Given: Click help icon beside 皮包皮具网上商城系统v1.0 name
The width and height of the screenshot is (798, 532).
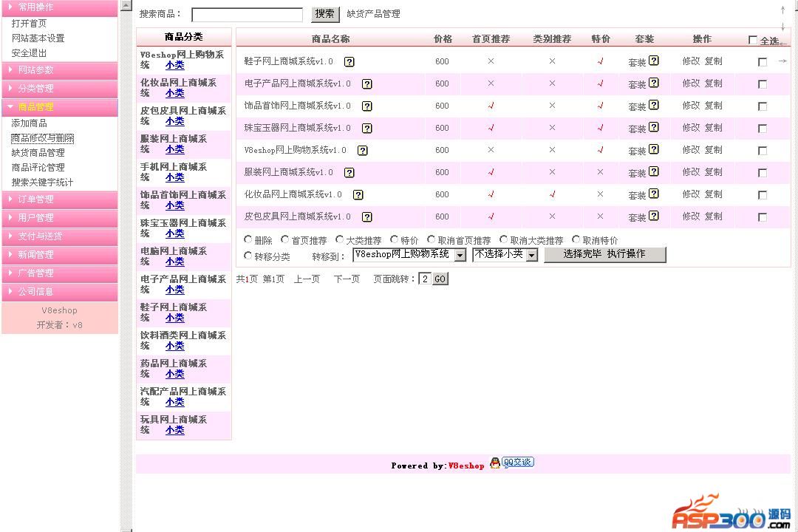Looking at the screenshot, I should click(x=367, y=217).
